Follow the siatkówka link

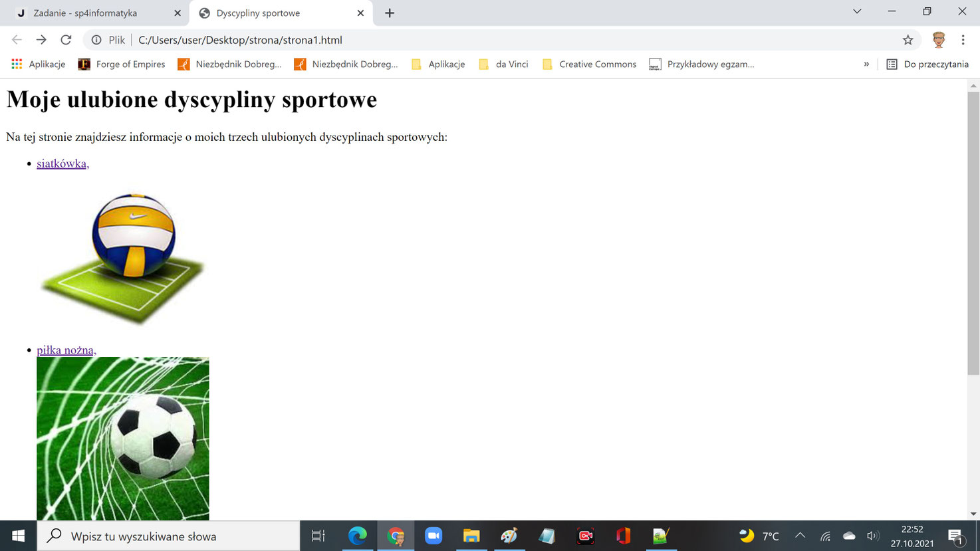[x=62, y=163]
